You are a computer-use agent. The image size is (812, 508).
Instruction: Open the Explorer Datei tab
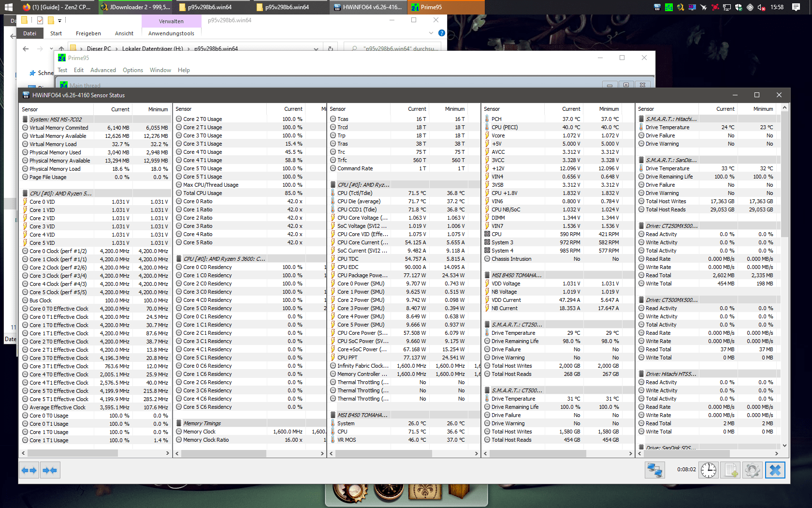tap(29, 33)
